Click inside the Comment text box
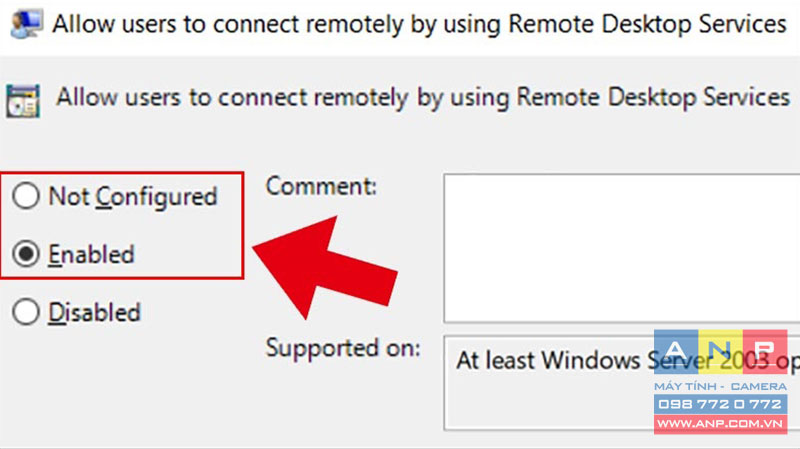800x449 pixels. coord(622,248)
